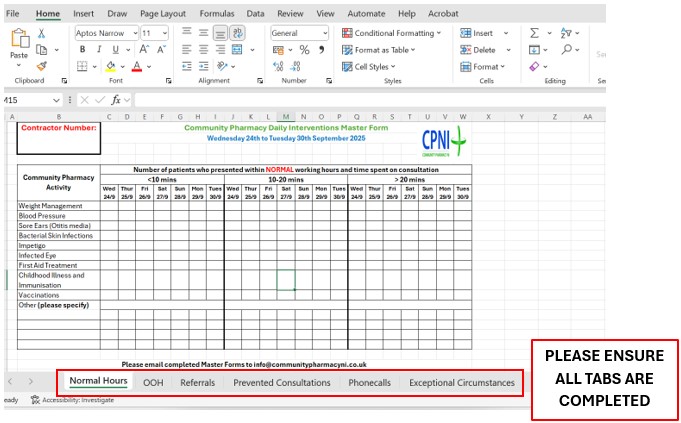Open Conditional Formatting dropdown
Screen dimensions: 681x423
(x=394, y=33)
